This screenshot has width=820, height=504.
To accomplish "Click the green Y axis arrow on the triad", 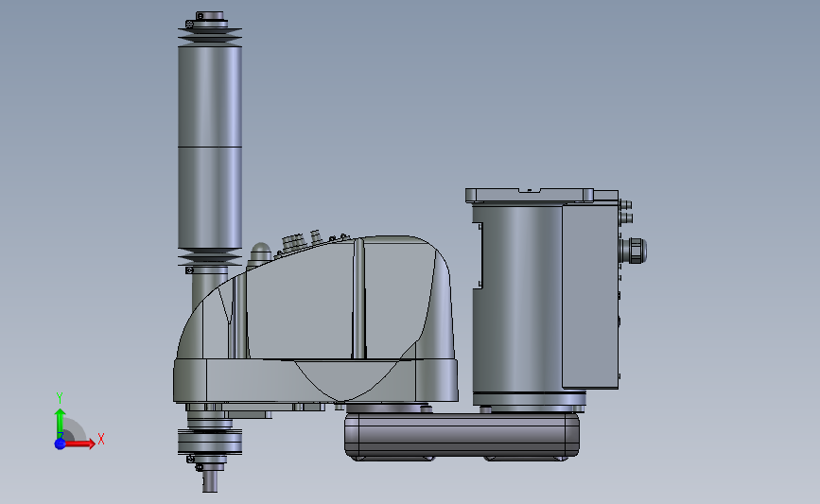I will 60,424.
